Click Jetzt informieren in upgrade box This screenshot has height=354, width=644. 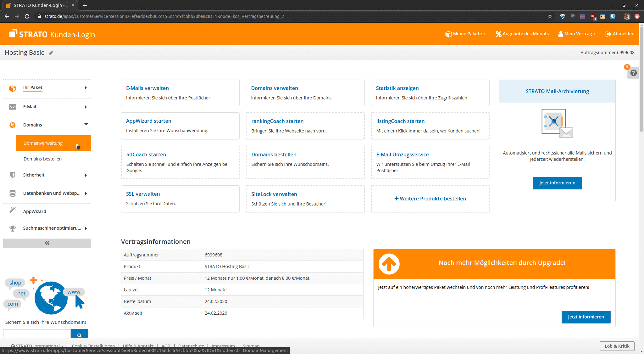point(586,317)
